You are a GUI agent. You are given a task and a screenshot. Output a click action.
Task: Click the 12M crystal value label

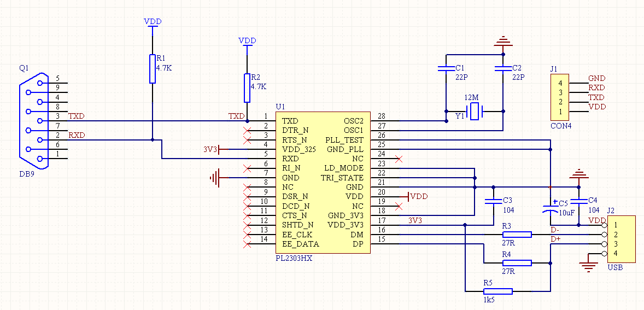tap(471, 98)
